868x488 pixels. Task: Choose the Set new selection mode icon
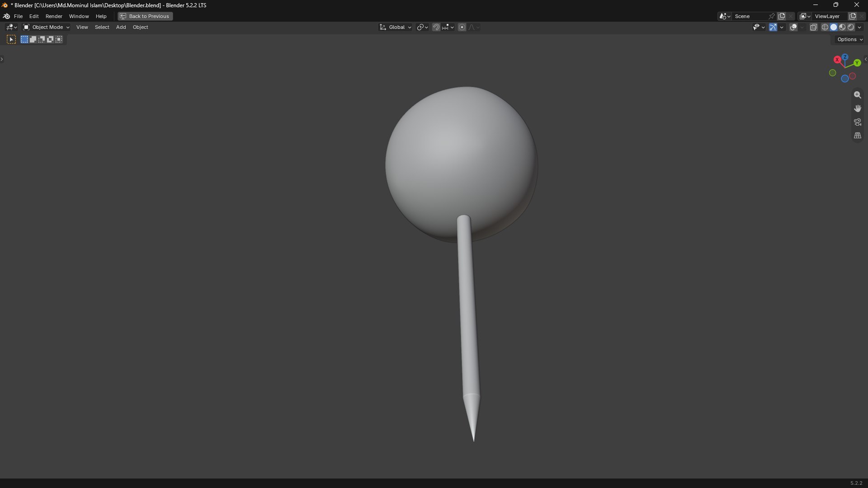click(24, 39)
